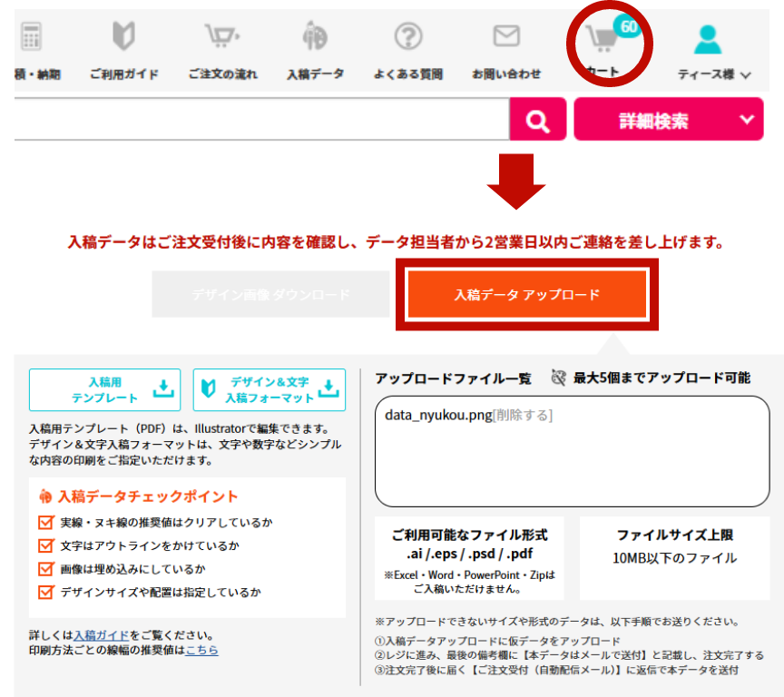
Task: Download デザイン&文字入稿フォーマット
Action: pos(269,390)
